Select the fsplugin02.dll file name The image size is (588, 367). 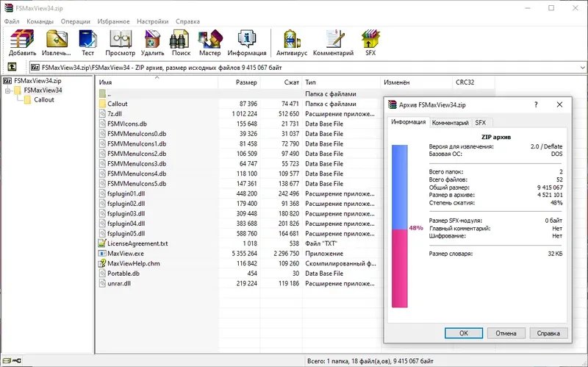coord(126,204)
